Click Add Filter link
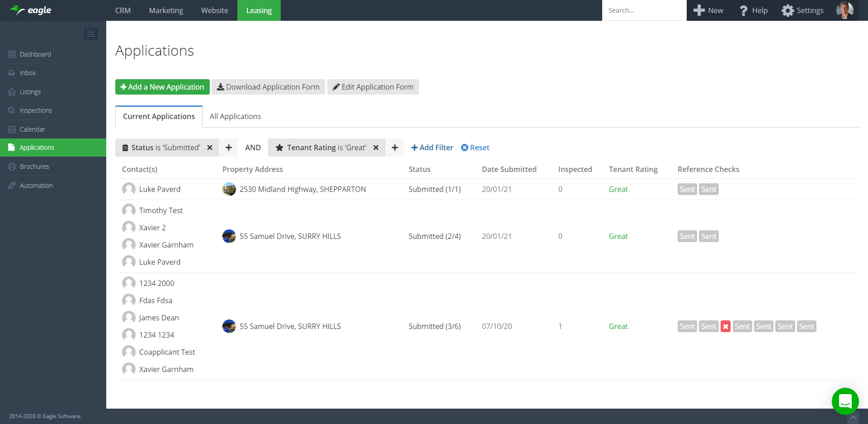This screenshot has width=868, height=424. (x=432, y=148)
